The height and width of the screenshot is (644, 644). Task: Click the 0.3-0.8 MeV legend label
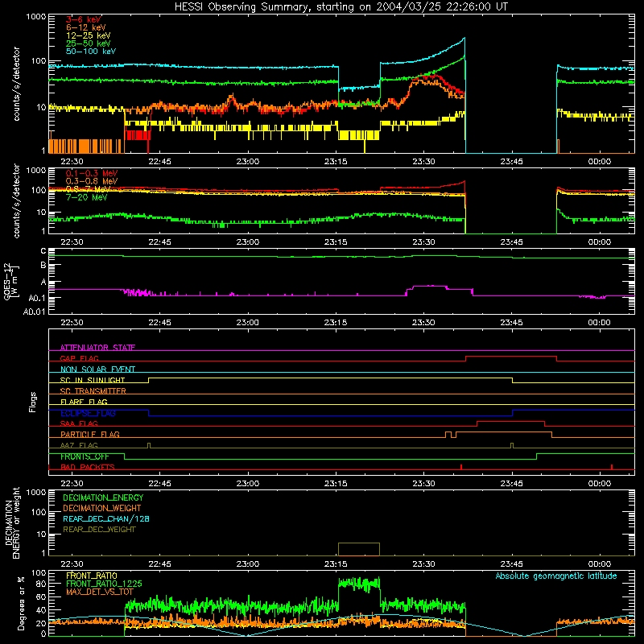tap(92, 181)
